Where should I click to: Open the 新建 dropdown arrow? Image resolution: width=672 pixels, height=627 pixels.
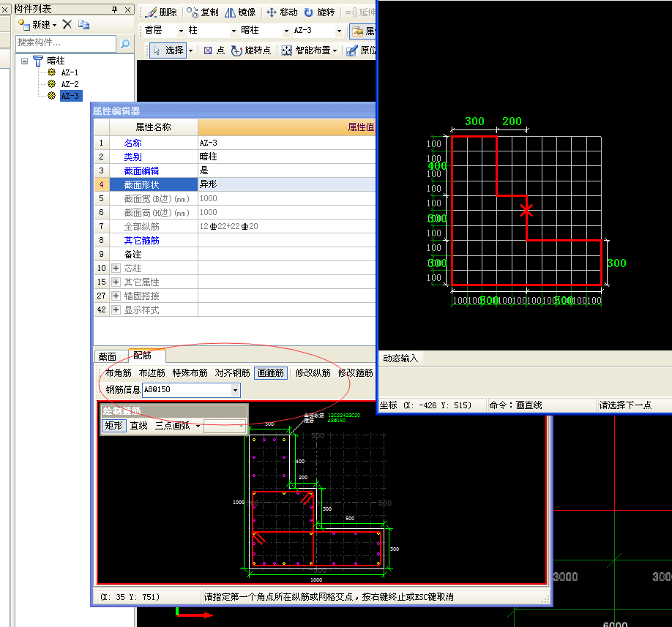[54, 25]
